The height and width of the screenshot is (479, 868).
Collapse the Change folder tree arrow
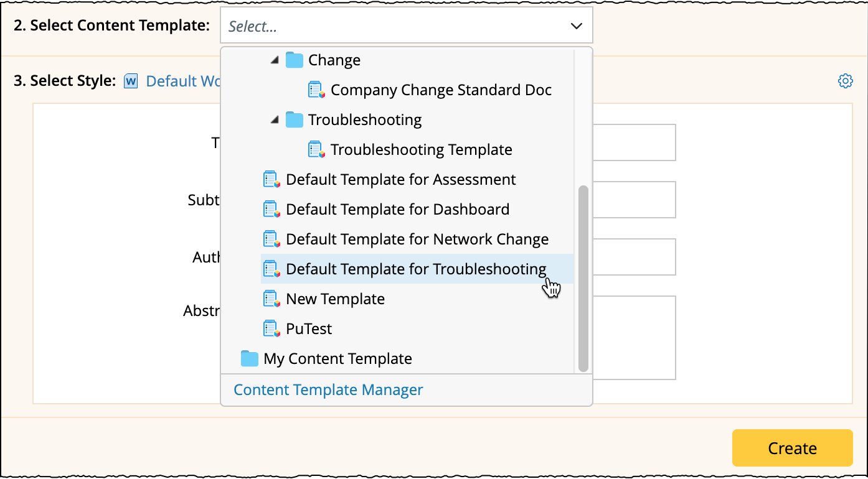pos(275,60)
